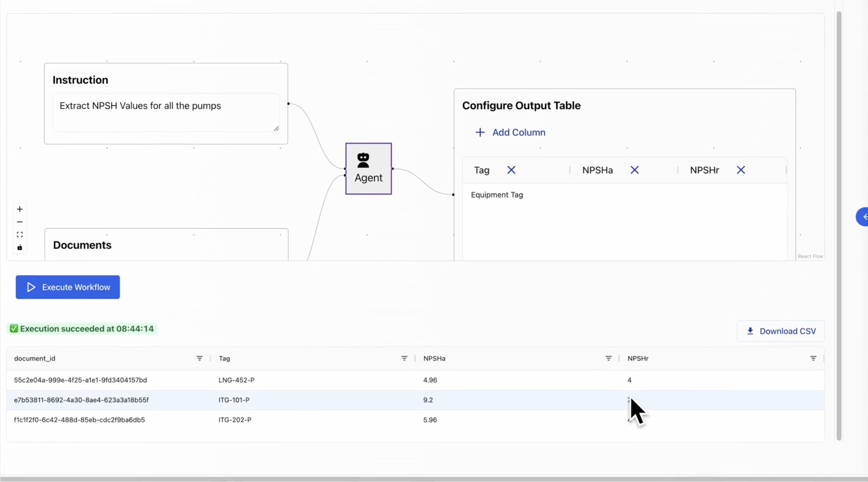Click NPSHa value 4.96

coord(430,380)
